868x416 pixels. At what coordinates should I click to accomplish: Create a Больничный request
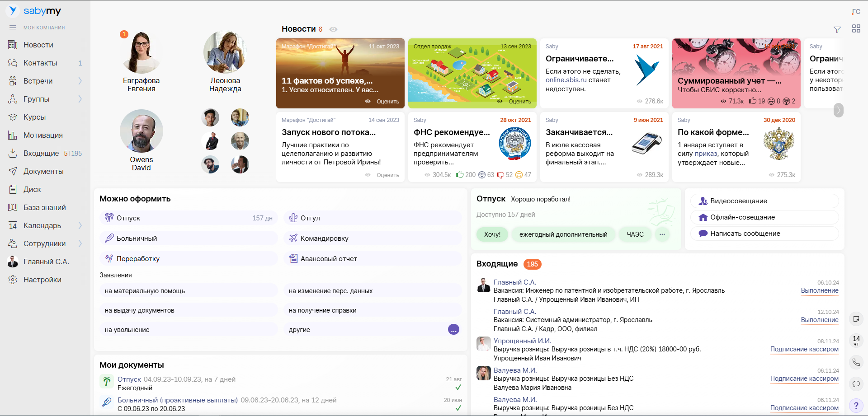click(189, 238)
